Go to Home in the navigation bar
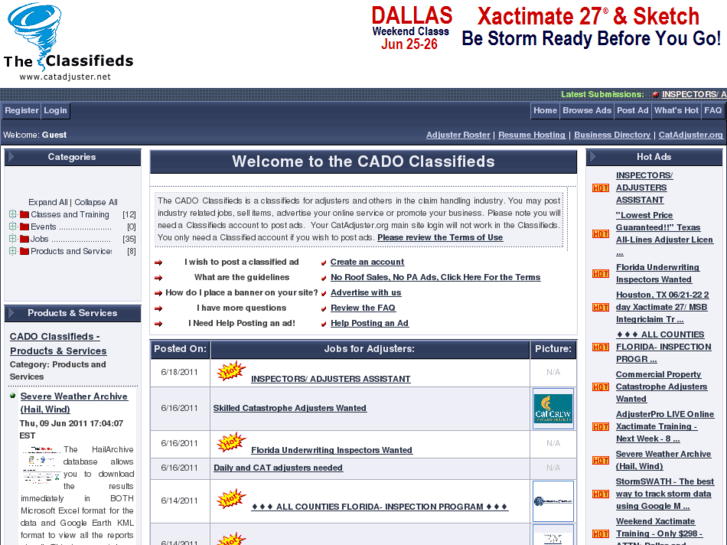 (545, 110)
